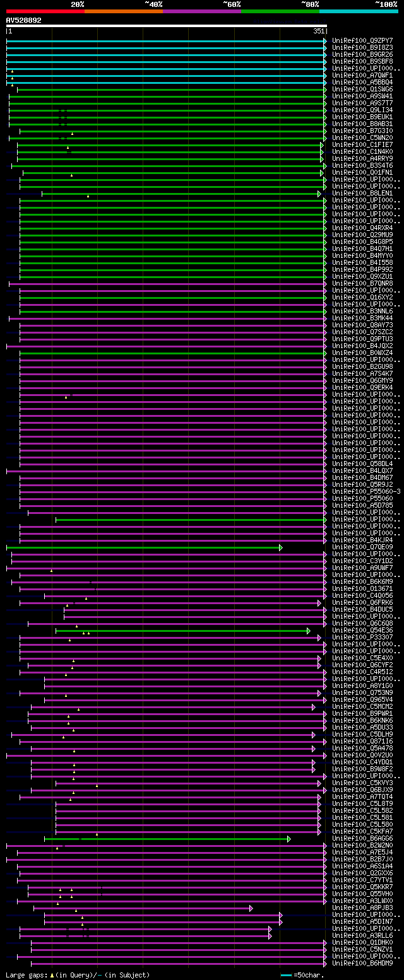Click the UniRef100_B4MYY0 label
The image size is (404, 980).
click(362, 255)
